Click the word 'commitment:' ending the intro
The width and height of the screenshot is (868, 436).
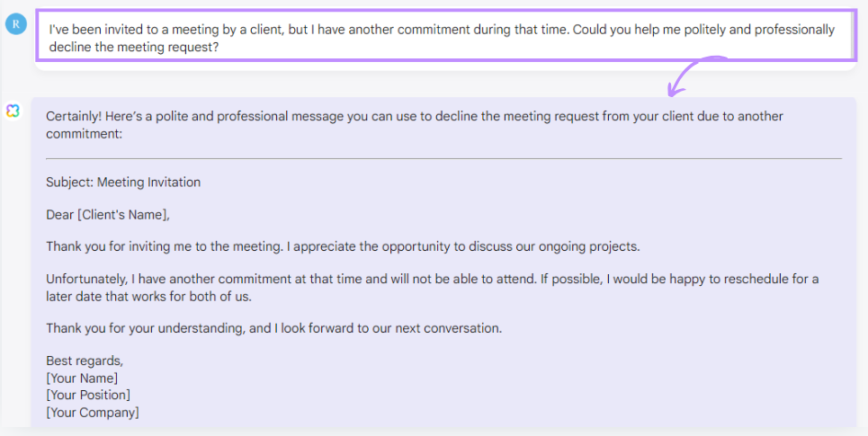[x=84, y=134]
